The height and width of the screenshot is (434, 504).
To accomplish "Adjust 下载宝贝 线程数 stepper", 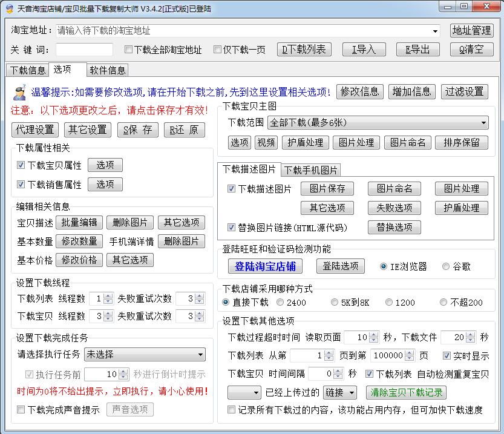I will pyautogui.click(x=108, y=316).
